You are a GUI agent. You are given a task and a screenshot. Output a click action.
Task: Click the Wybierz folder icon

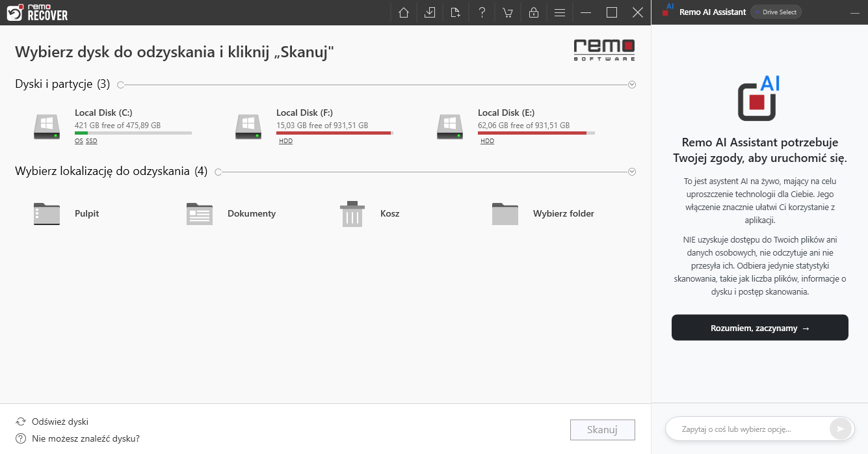pos(505,214)
